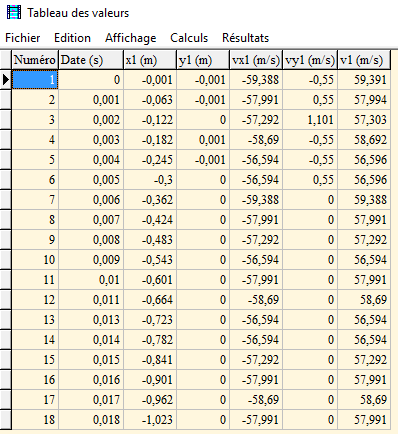Select the Date cell 0,001
The image size is (398, 434).
pyautogui.click(x=91, y=100)
